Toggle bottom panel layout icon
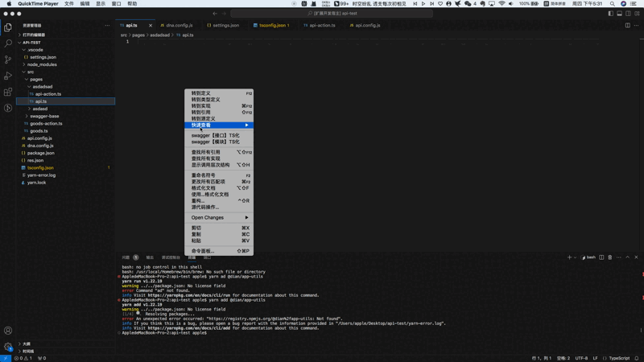Image resolution: width=644 pixels, height=362 pixels. click(x=619, y=14)
